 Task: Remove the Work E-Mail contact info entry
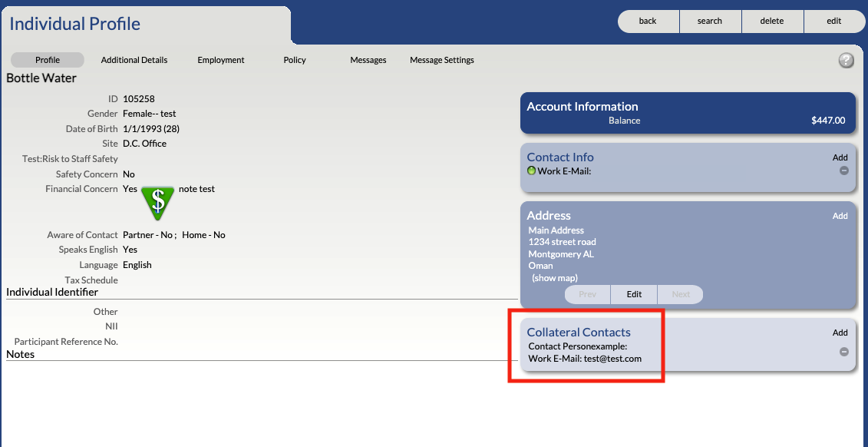click(843, 171)
